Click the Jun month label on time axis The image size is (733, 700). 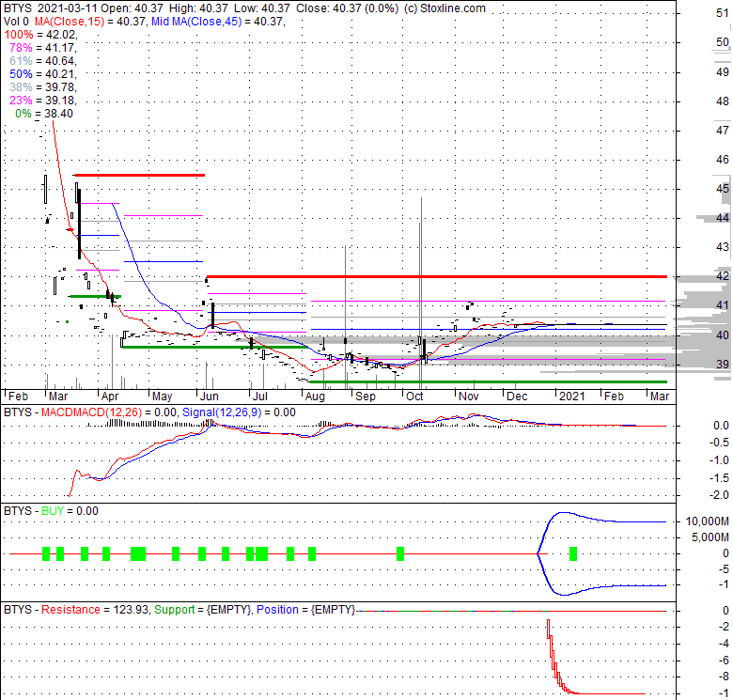210,397
